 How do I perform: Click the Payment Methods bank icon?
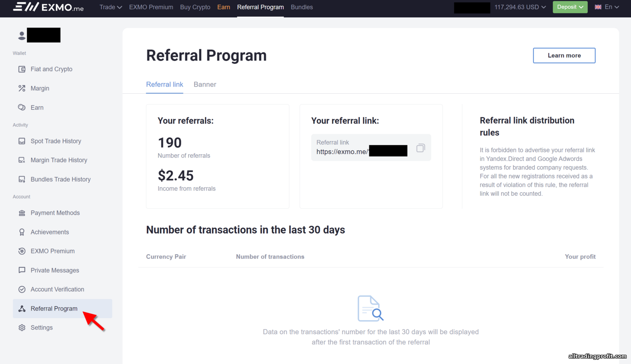point(22,213)
